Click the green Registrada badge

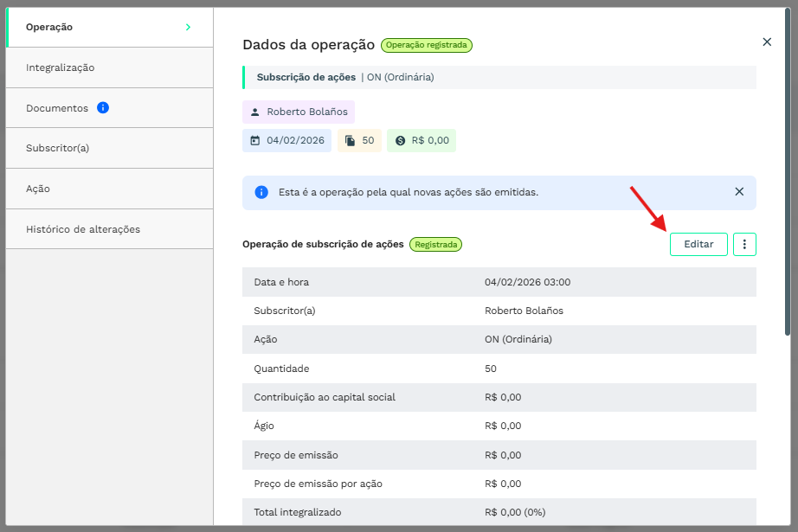(x=436, y=245)
